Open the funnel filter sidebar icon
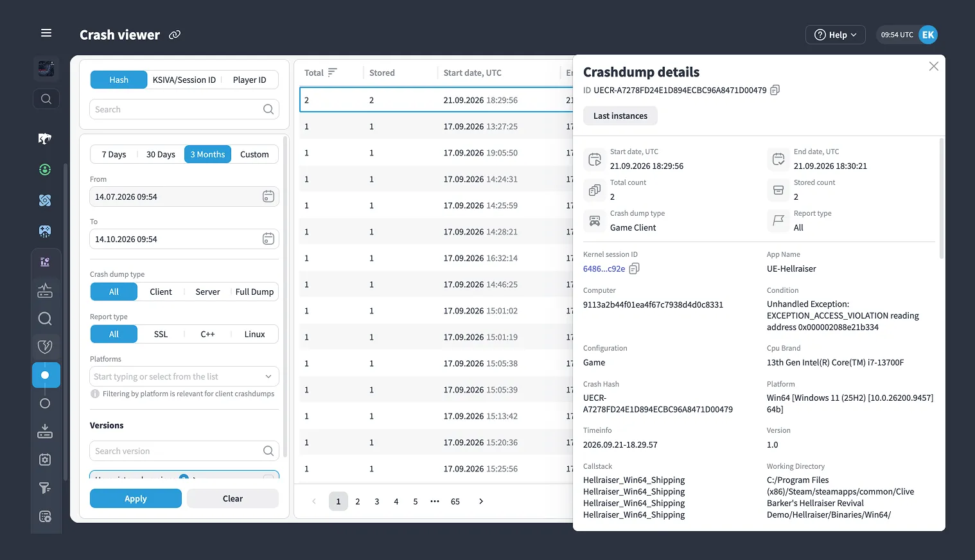Viewport: 975px width, 560px height. [x=45, y=488]
